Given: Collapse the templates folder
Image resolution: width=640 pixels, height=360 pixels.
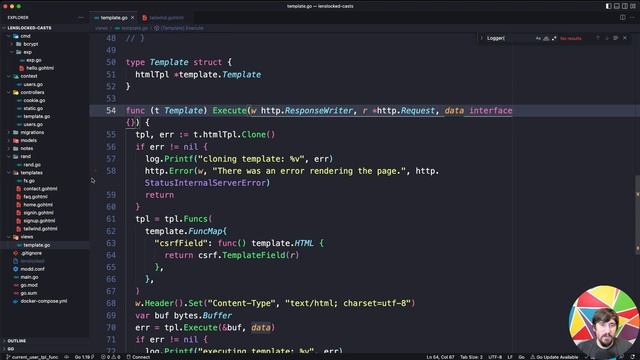Looking at the screenshot, I should coord(31,173).
